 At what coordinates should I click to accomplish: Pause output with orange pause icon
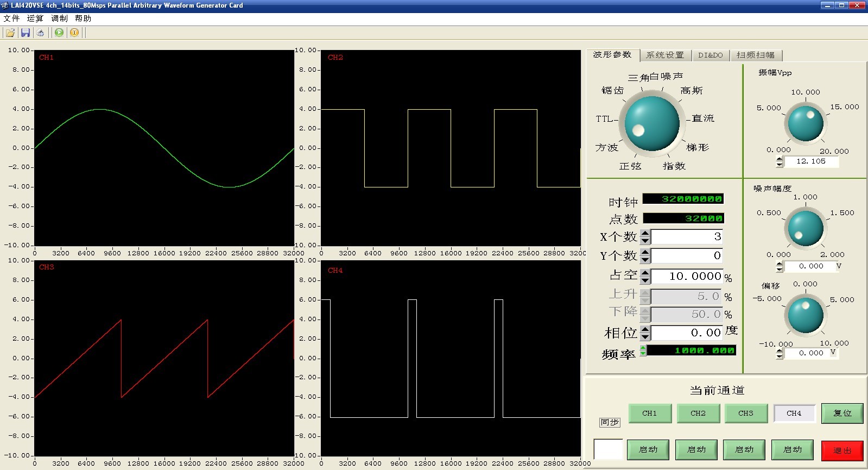(74, 33)
